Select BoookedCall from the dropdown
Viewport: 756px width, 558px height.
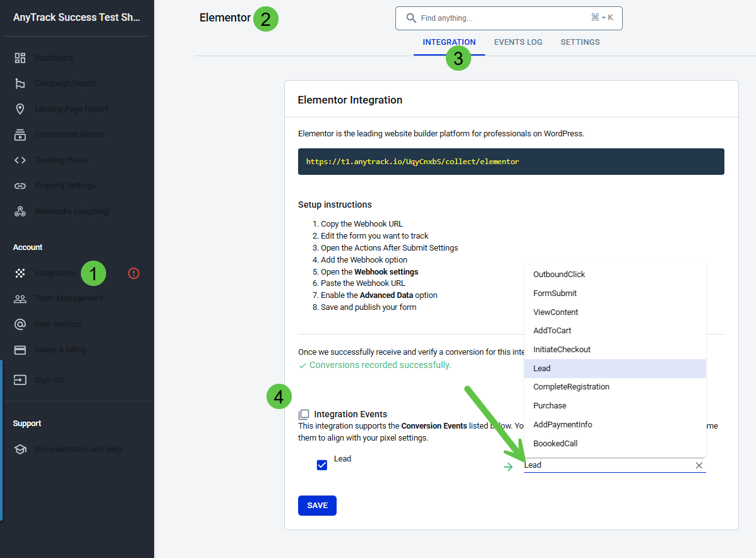coord(615,443)
